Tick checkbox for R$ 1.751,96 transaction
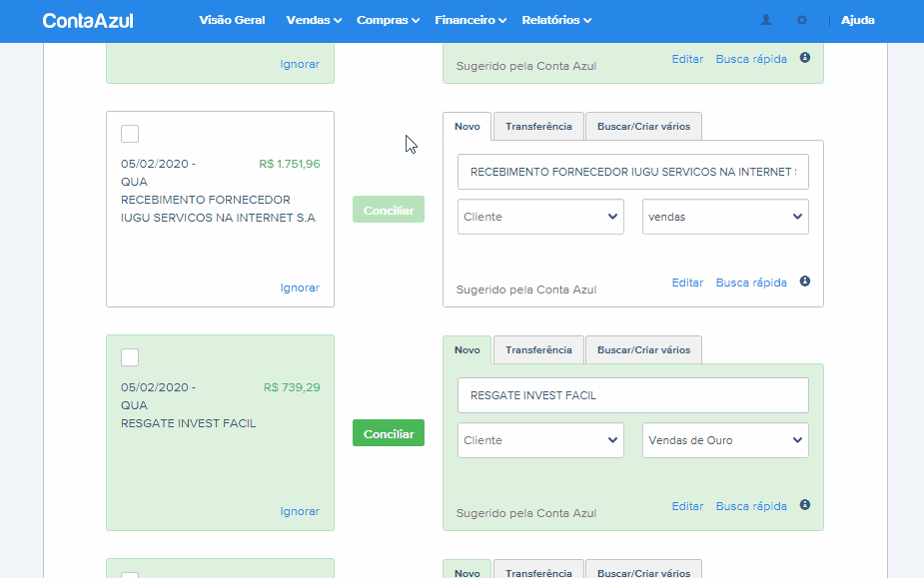 click(130, 134)
